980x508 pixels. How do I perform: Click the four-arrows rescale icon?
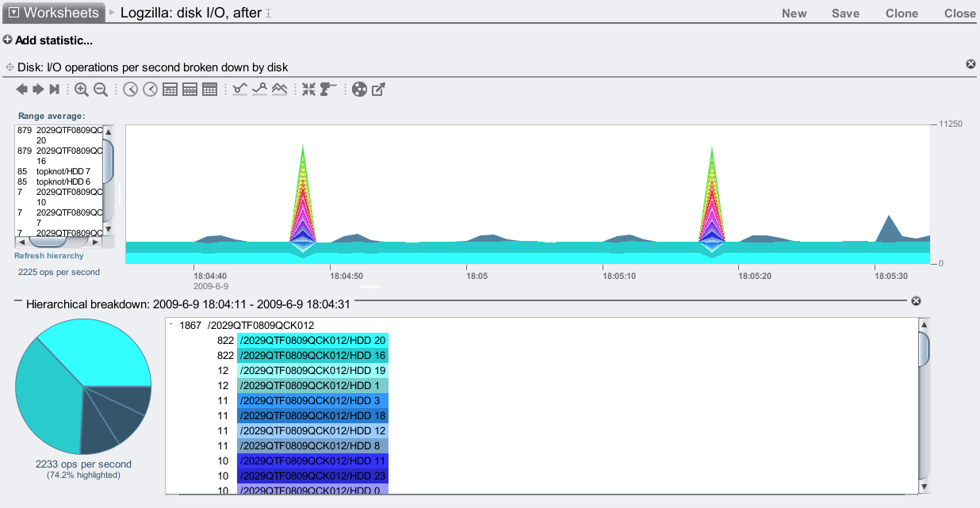[x=308, y=90]
